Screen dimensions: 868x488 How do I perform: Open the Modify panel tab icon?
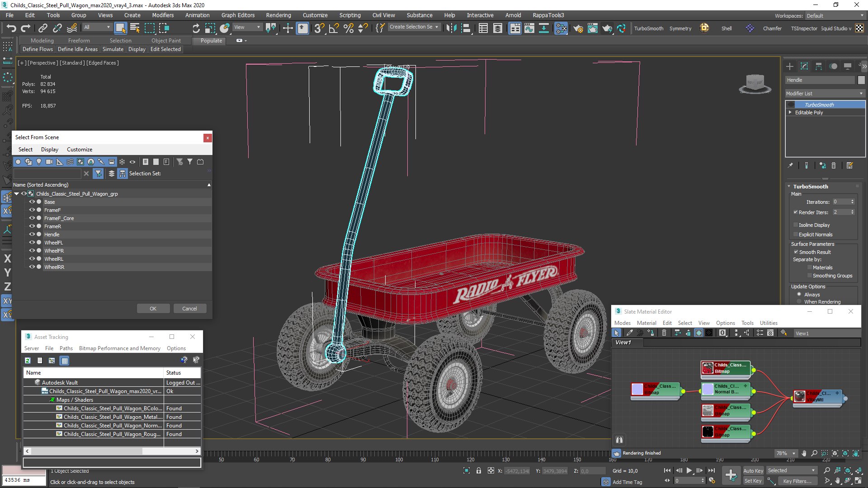click(804, 66)
